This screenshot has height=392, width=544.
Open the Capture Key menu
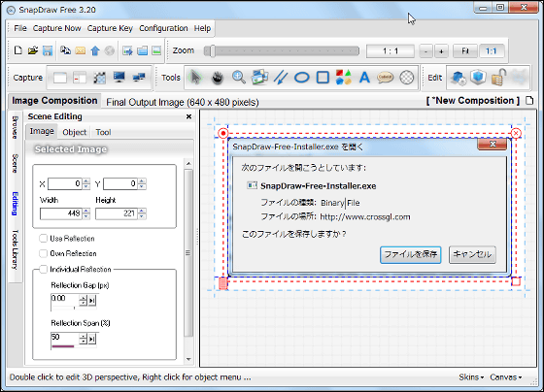click(110, 28)
